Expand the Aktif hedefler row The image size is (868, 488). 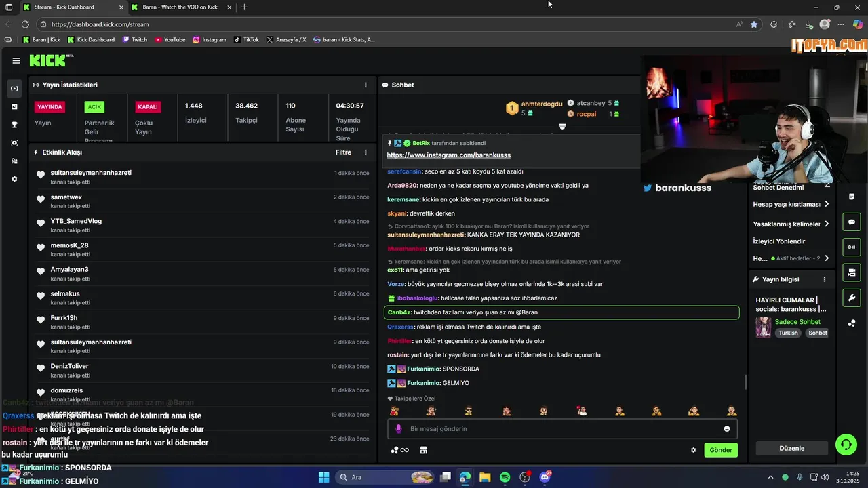click(791, 258)
